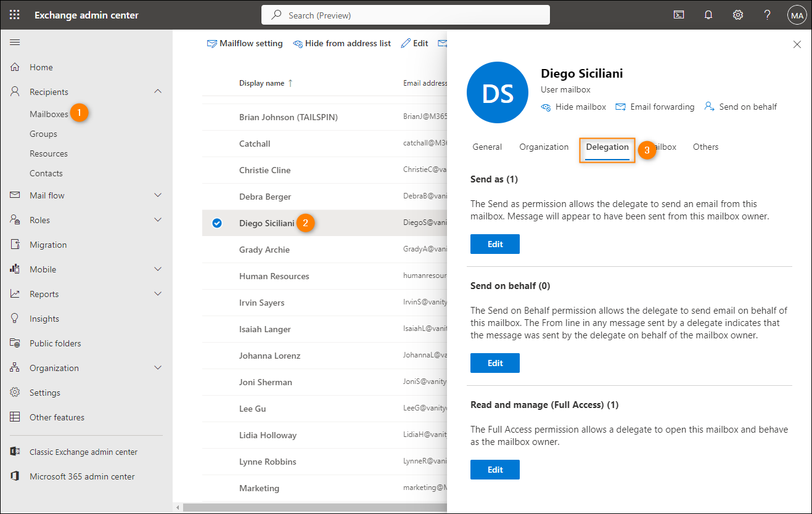Image resolution: width=812 pixels, height=514 pixels.
Task: Expand the Organization section chevron
Action: pos(158,368)
